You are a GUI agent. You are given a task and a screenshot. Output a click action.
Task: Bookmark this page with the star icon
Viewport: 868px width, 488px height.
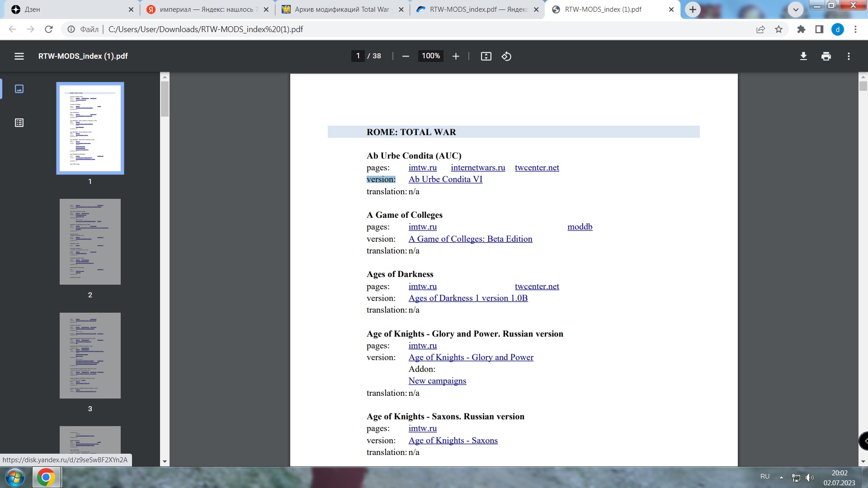(778, 29)
